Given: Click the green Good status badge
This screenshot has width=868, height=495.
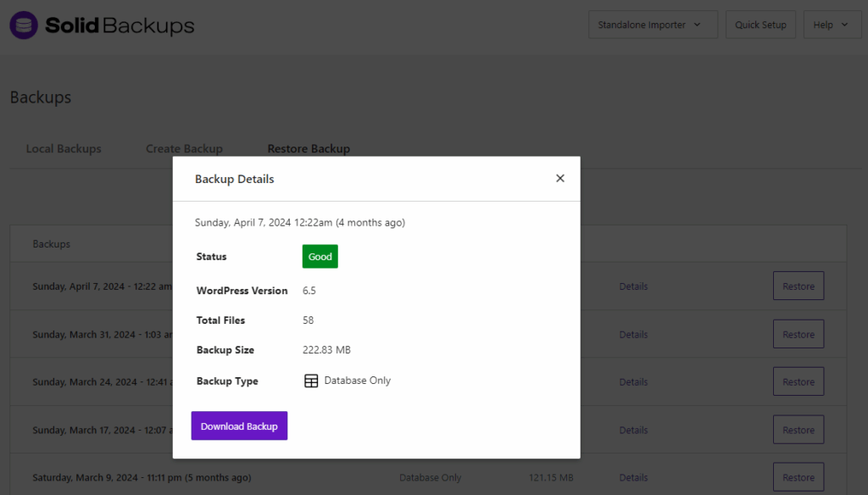Looking at the screenshot, I should coord(320,257).
